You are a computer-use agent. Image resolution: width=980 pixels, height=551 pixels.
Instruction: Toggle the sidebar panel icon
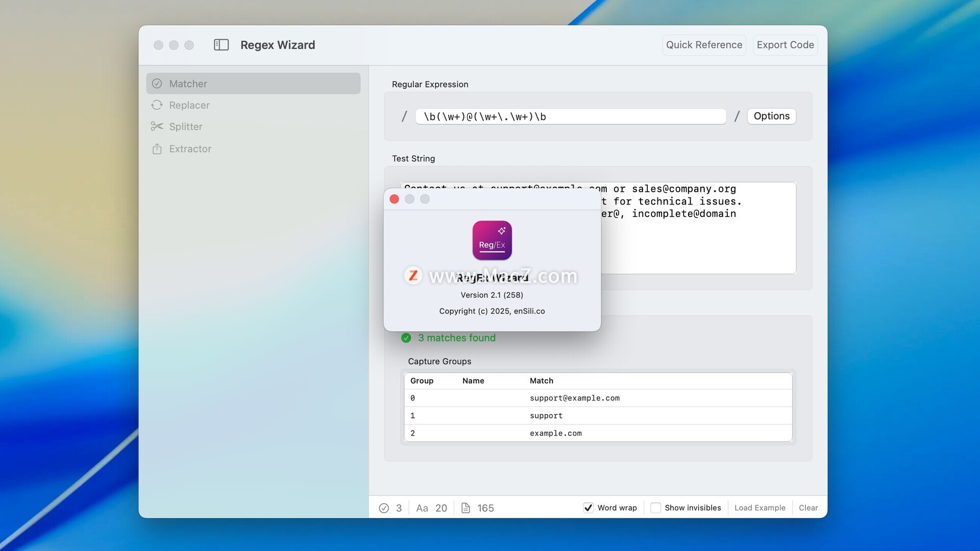(x=221, y=45)
